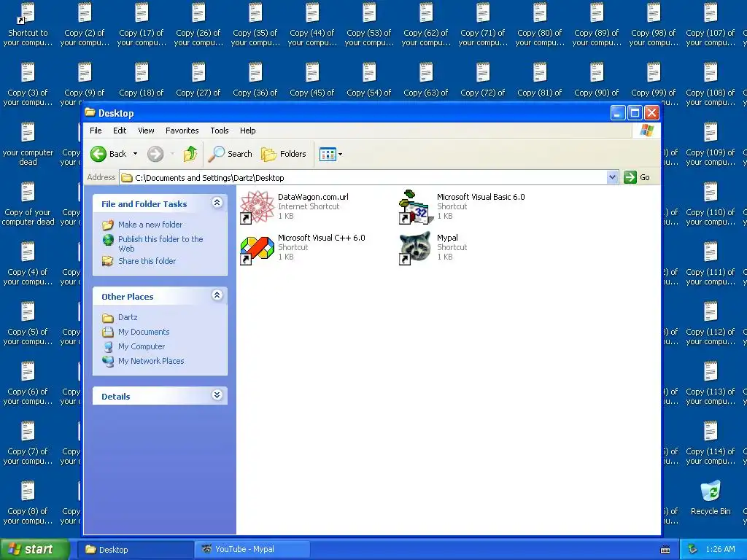Screen dimensions: 747x560
Task: Click the system tray icon beside the clock
Action: (693, 550)
